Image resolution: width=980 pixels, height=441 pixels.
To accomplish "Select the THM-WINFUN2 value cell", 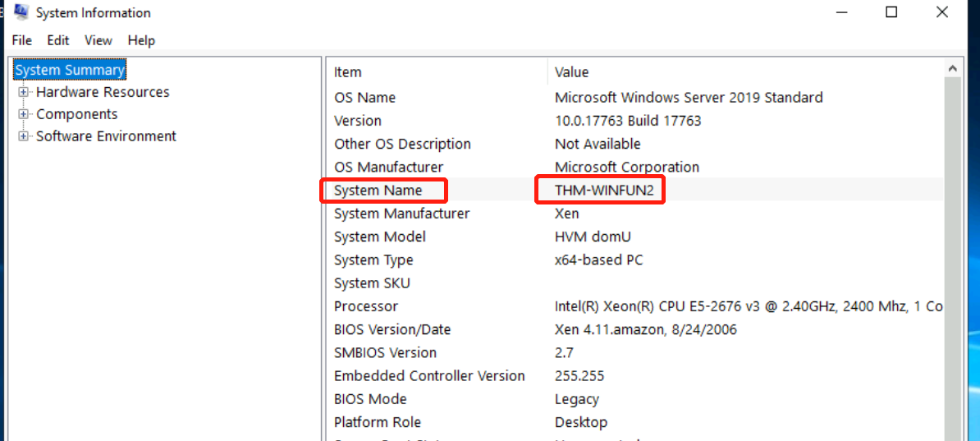I will 599,191.
